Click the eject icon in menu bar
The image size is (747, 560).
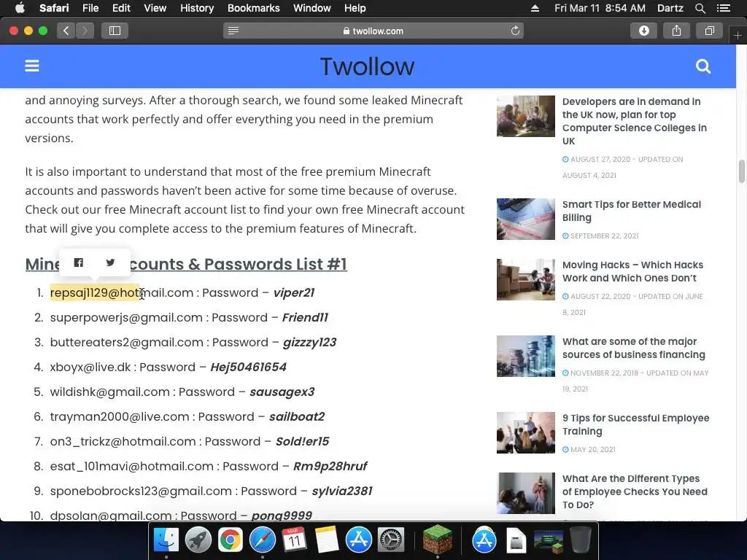point(535,8)
